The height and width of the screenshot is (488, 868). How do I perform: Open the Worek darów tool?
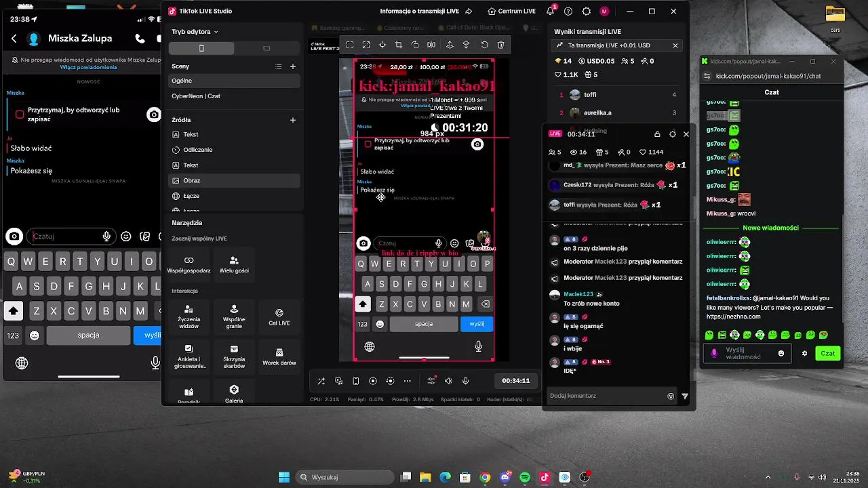pyautogui.click(x=279, y=357)
